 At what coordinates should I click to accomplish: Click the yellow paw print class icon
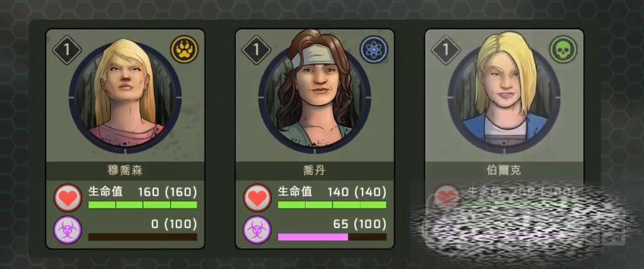(185, 50)
